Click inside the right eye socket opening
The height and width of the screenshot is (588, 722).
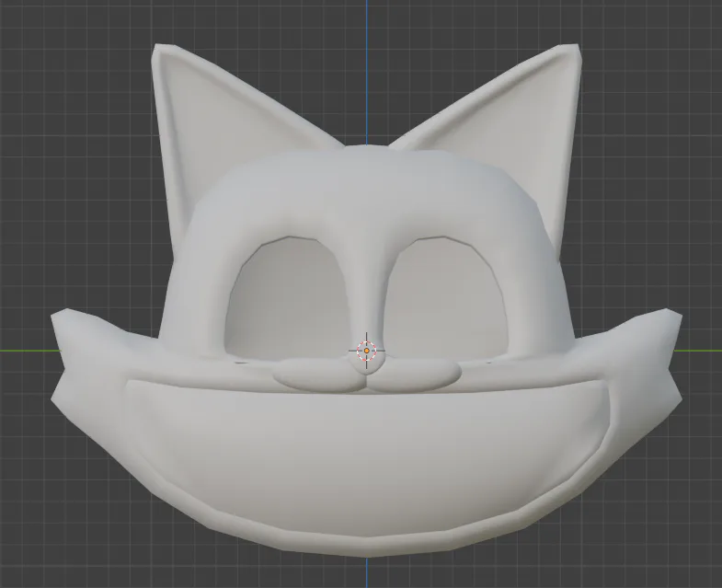tap(444, 300)
